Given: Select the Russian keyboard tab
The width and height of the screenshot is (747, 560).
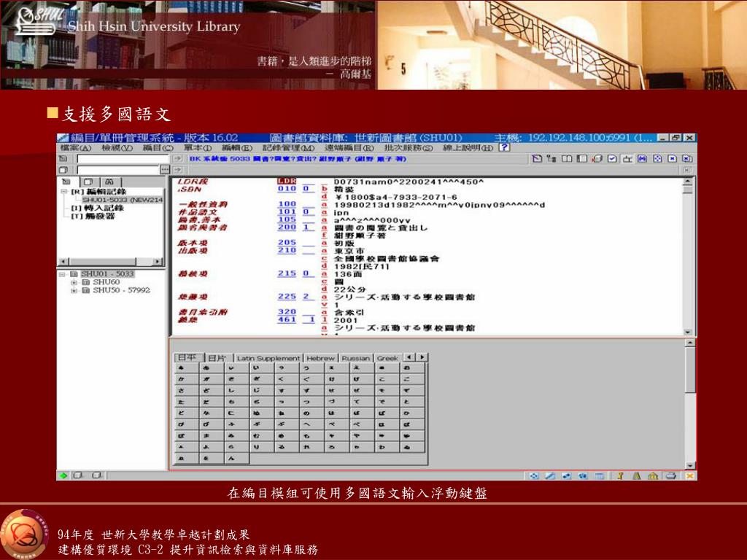Looking at the screenshot, I should pos(355,358).
